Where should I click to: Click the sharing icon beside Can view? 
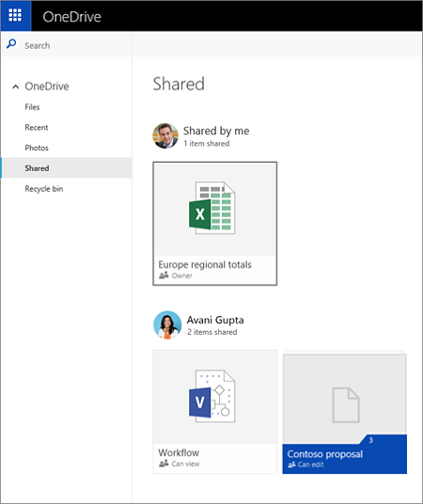[x=164, y=464]
